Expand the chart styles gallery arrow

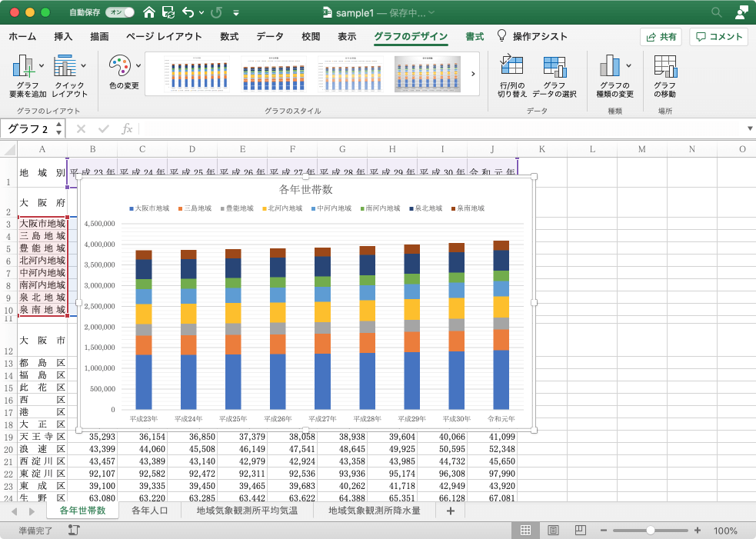pos(472,74)
